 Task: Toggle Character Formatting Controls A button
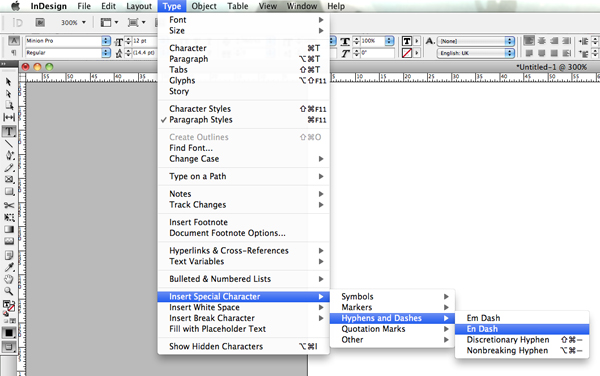tap(14, 41)
